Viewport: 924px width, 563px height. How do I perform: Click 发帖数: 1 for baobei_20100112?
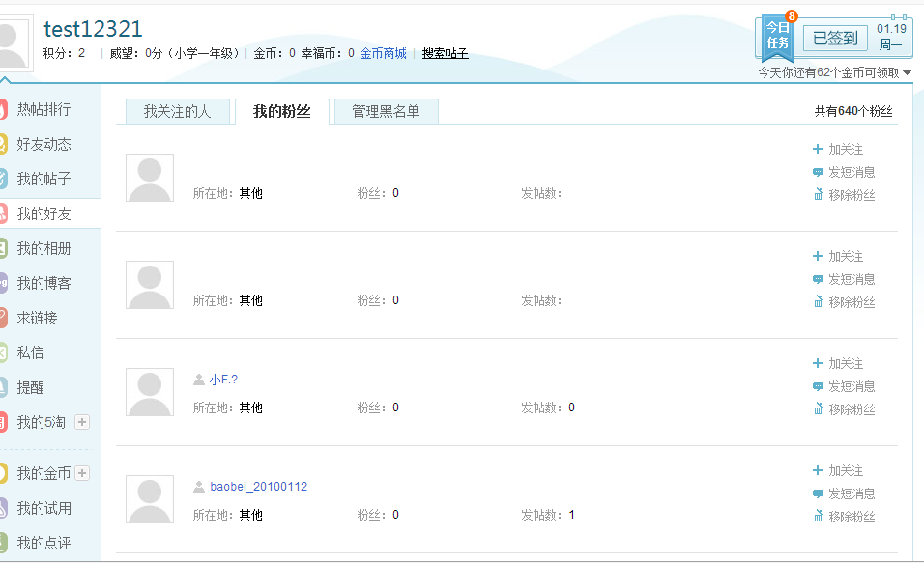click(x=547, y=516)
